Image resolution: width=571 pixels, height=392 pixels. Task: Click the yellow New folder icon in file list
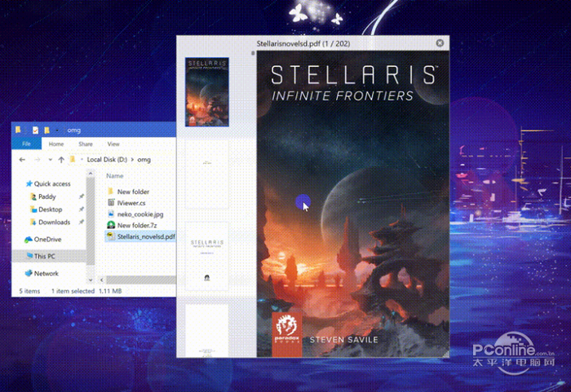coord(111,191)
